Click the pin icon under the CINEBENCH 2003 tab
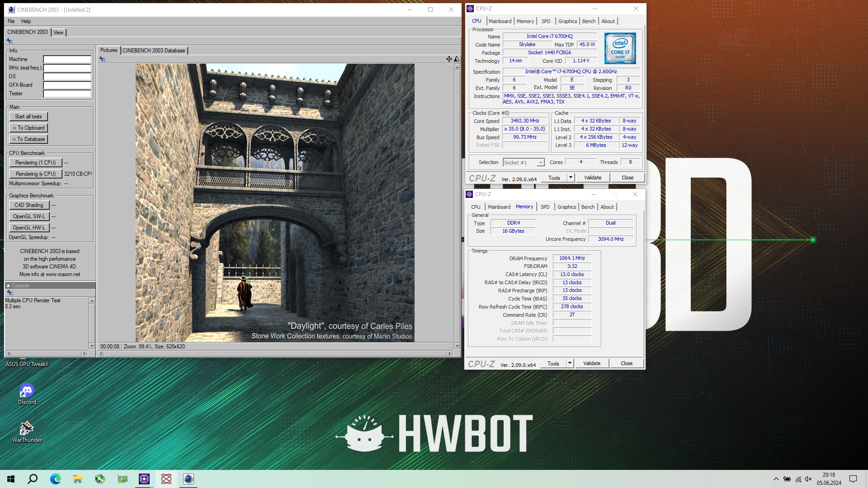The height and width of the screenshot is (488, 868). point(9,41)
